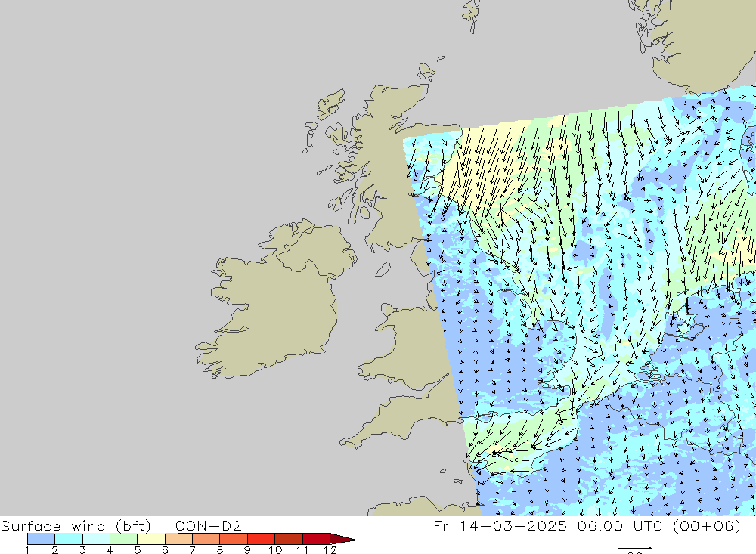This screenshot has width=756, height=554.
Task: Pick the light orange swatch between 6 and 7
Action: pos(179,539)
